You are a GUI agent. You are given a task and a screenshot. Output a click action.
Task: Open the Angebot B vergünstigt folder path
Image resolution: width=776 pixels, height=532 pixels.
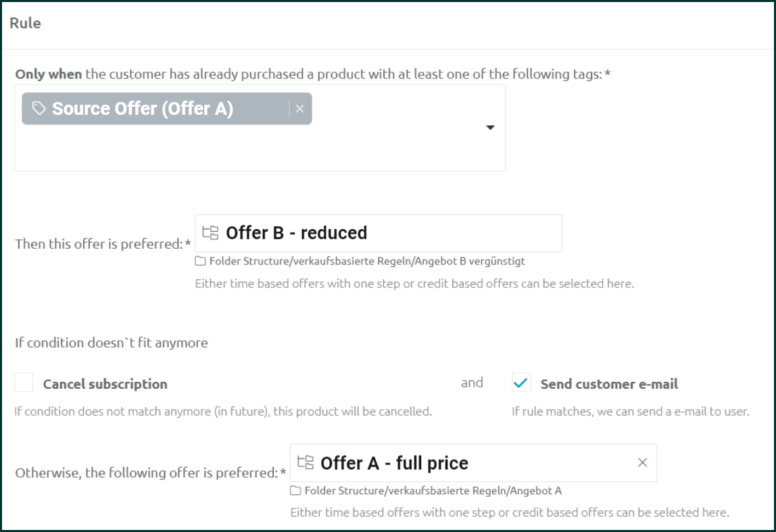click(367, 262)
